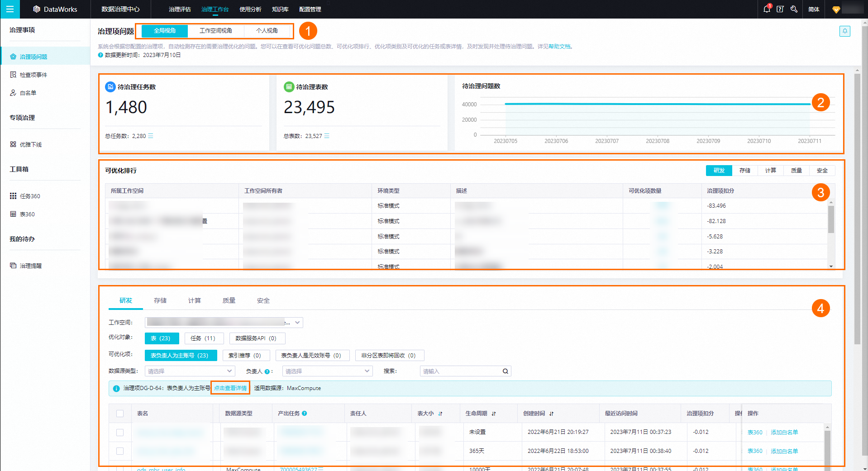Open 知识库 in top navigation
The width and height of the screenshot is (868, 471).
coord(280,9)
